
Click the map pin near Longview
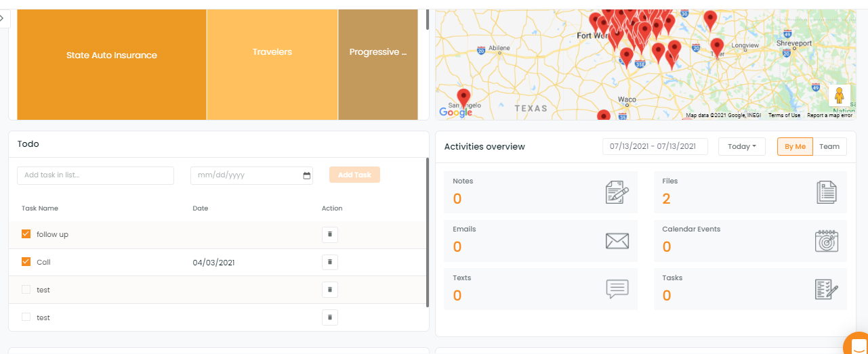coord(717,48)
